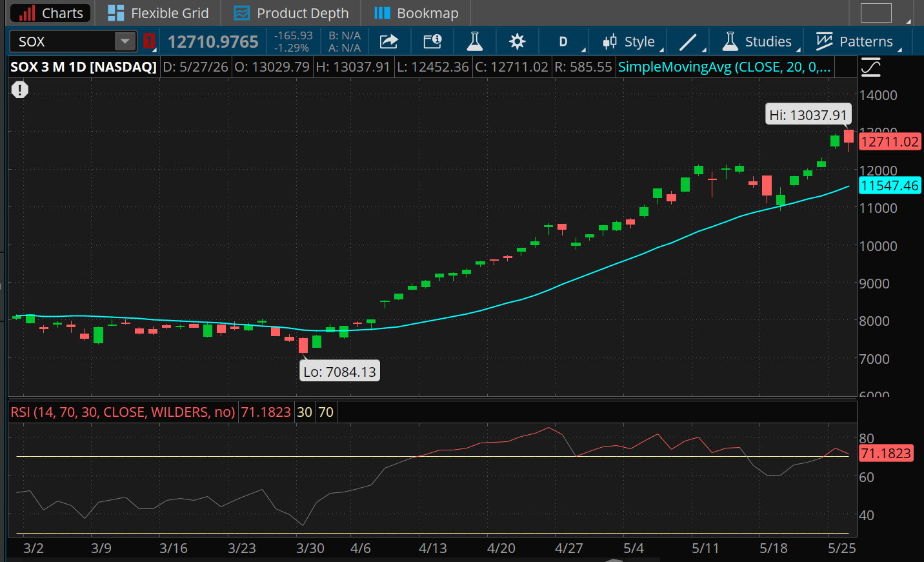Open the drawing tools line menu

pos(688,41)
